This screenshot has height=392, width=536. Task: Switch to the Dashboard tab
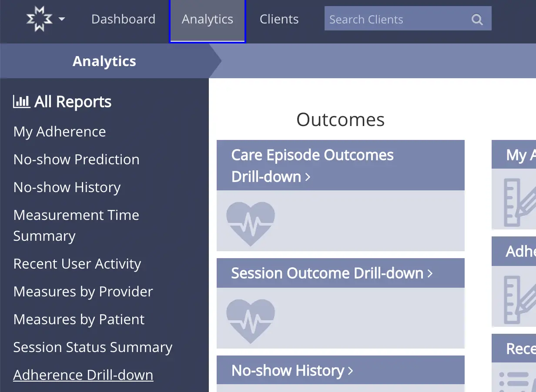(123, 19)
